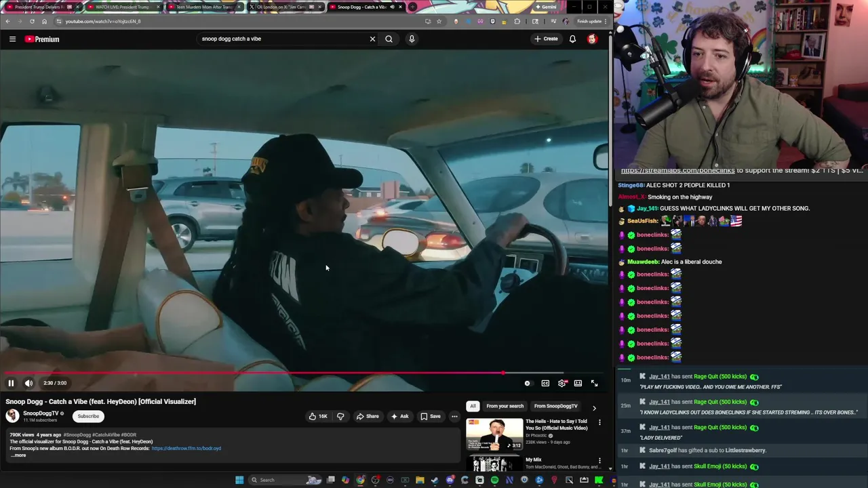Viewport: 868px width, 488px height.
Task: Open the YouTube hamburger guide menu
Action: pyautogui.click(x=12, y=39)
